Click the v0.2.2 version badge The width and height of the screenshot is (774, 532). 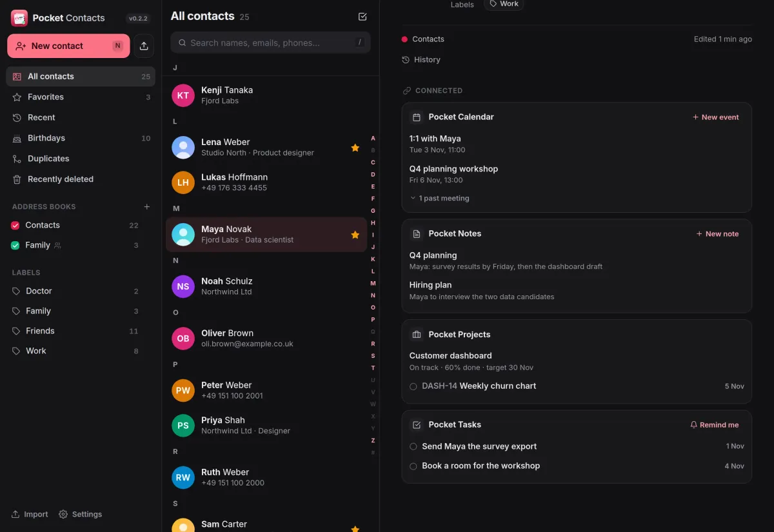tap(139, 19)
